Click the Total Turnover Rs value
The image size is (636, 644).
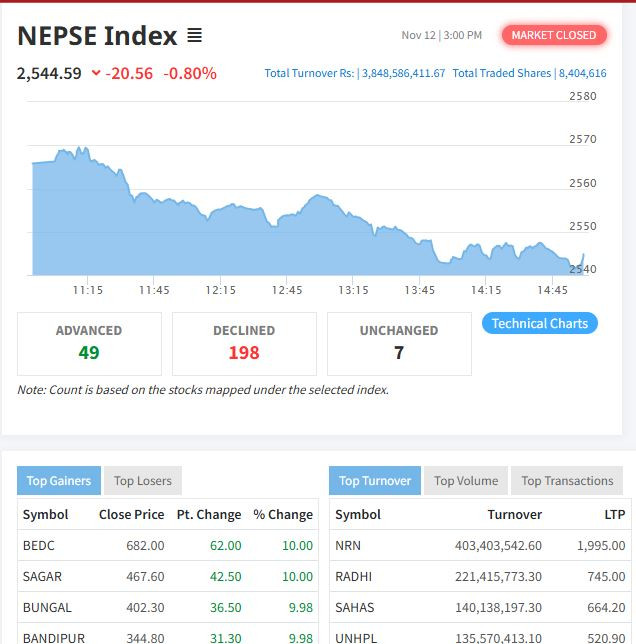(403, 73)
